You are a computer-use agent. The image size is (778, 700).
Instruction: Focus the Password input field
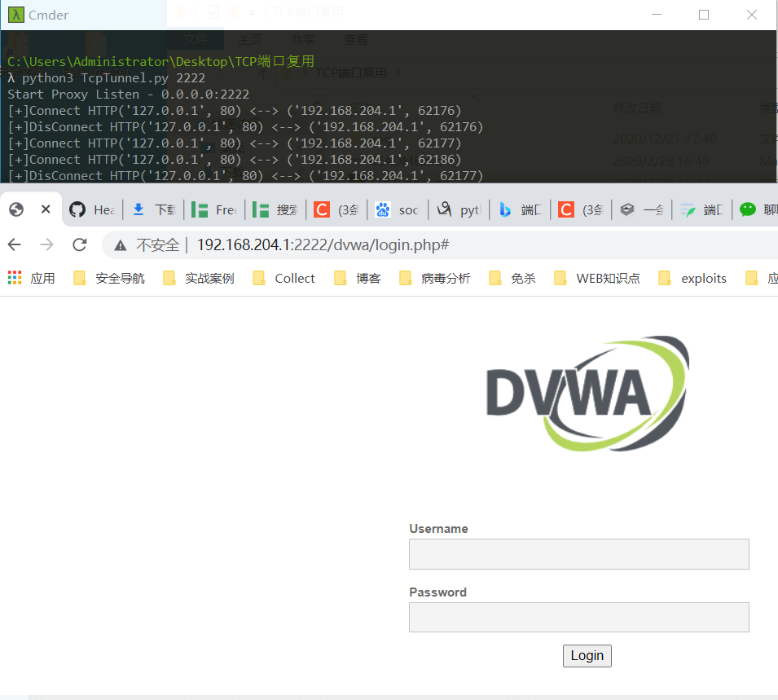coord(579,617)
